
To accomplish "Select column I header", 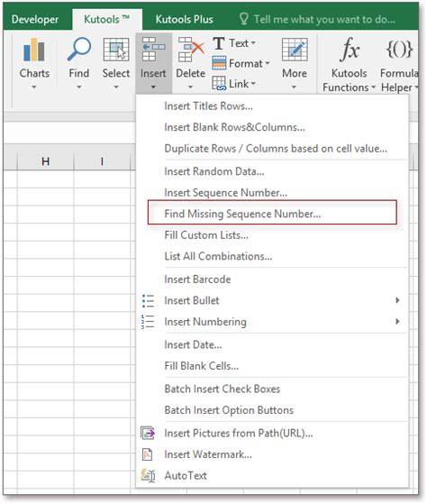I will 102,161.
